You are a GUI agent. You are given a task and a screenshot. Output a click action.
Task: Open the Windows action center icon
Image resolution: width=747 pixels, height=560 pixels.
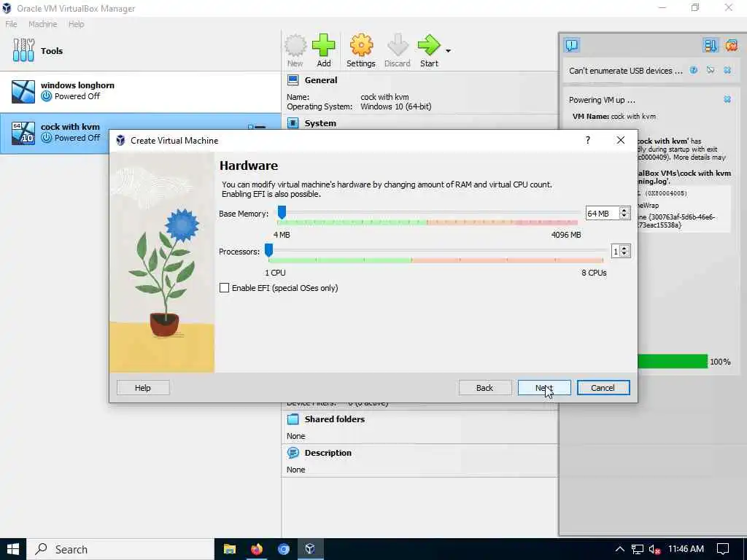coord(723,549)
